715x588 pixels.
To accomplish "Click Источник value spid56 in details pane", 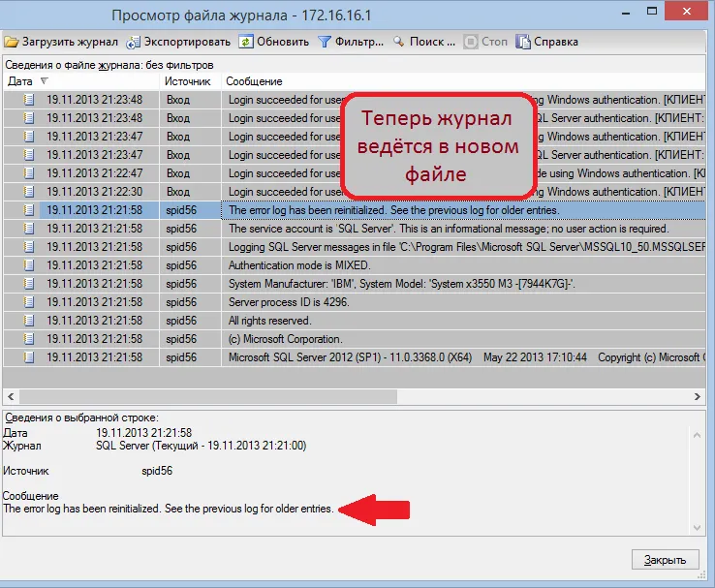I will 157,471.
